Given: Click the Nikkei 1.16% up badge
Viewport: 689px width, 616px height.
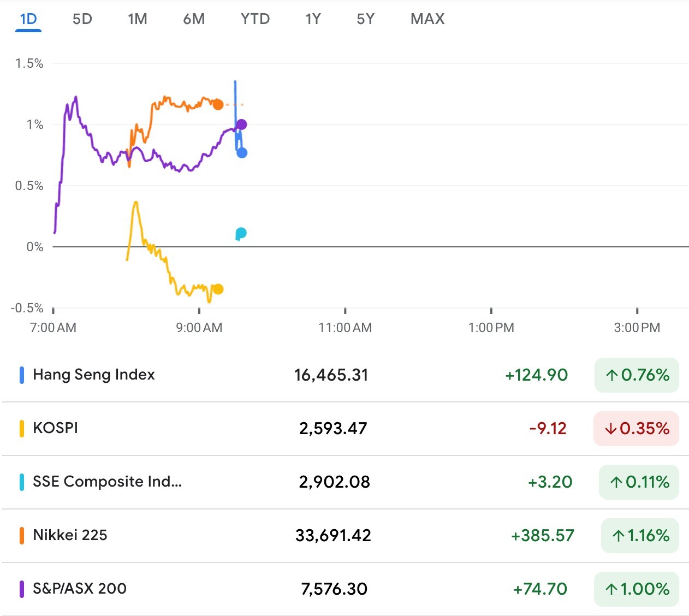Looking at the screenshot, I should click(x=640, y=536).
